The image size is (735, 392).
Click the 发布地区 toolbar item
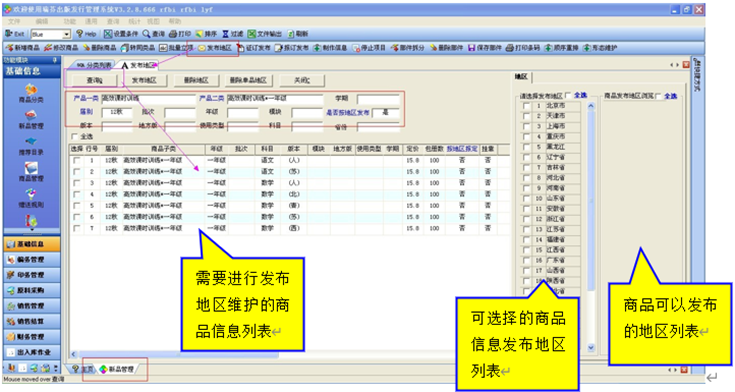pos(215,48)
